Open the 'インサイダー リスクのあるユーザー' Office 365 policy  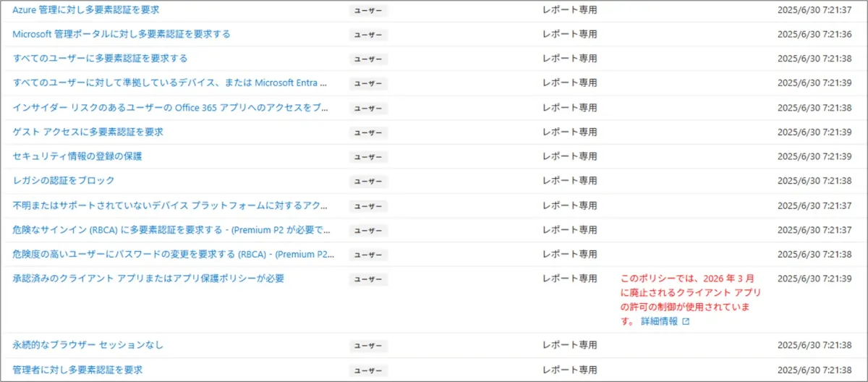click(x=170, y=107)
